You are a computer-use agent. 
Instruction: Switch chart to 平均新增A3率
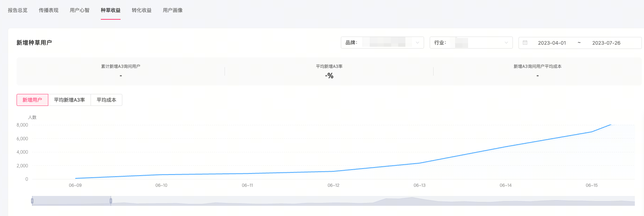click(x=69, y=100)
